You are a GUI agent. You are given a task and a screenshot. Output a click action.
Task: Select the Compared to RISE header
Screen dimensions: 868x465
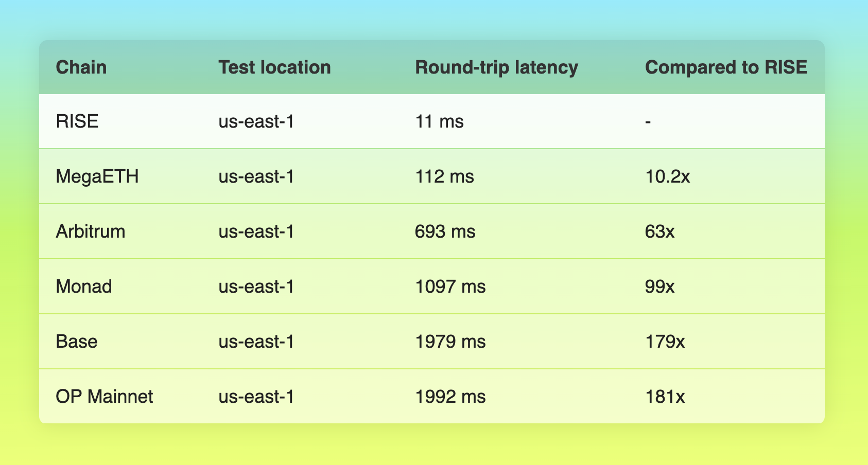(x=726, y=67)
